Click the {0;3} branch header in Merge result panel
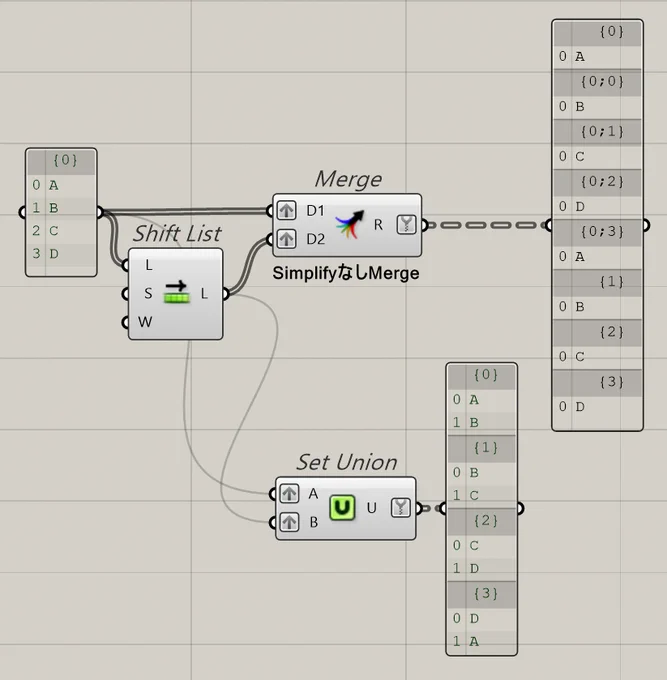 pos(597,232)
